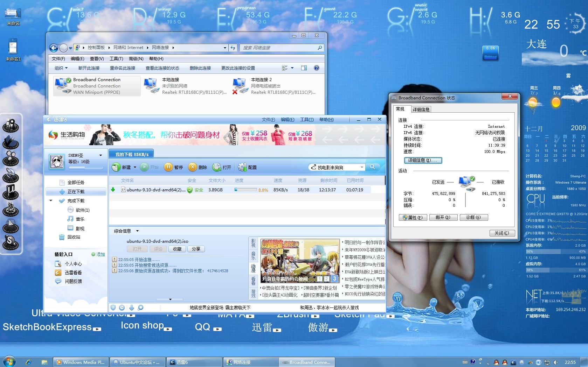Image resolution: width=588 pixels, height=367 pixels.
Task: Select the 我的下载 85KB/s tab
Action: click(x=132, y=154)
